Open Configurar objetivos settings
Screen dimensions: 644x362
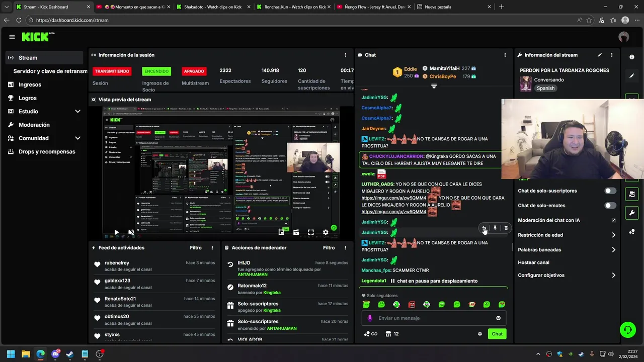click(x=567, y=275)
